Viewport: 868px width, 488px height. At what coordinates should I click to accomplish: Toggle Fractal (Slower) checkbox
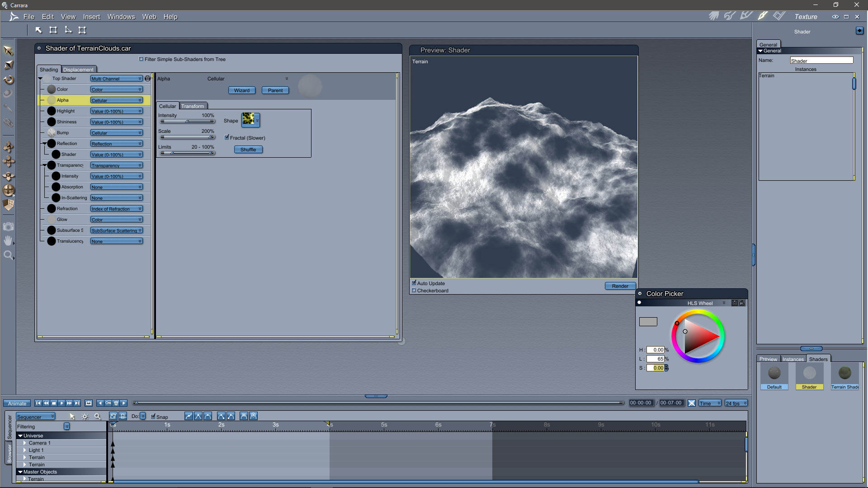[x=227, y=137]
